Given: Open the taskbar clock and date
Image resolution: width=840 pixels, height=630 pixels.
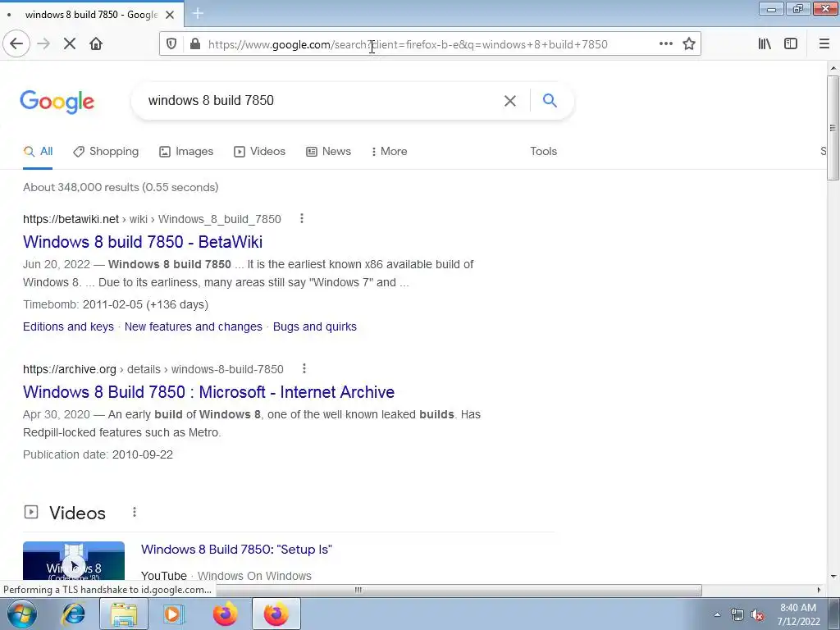Looking at the screenshot, I should point(798,614).
